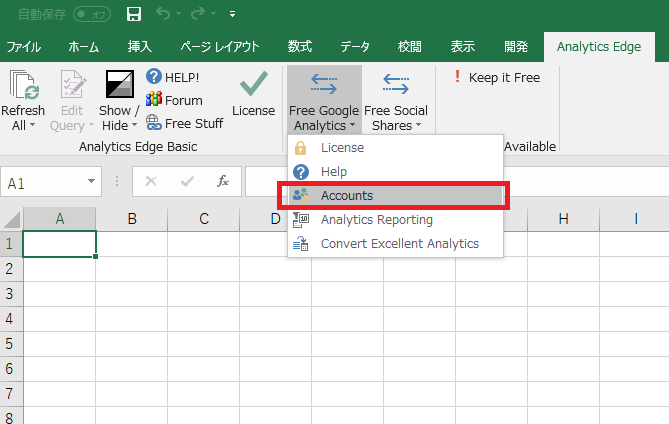The image size is (669, 424).
Task: Click the Save disk icon
Action: click(134, 14)
